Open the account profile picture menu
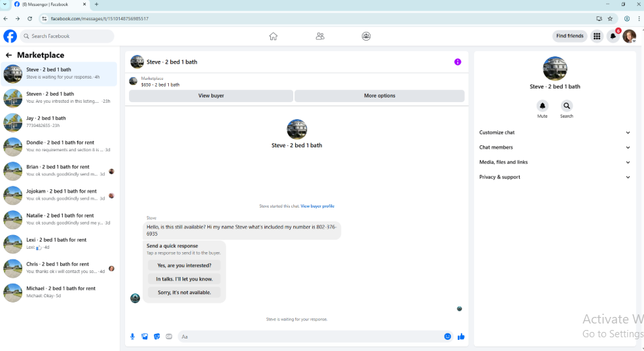644x351 pixels. point(629,36)
